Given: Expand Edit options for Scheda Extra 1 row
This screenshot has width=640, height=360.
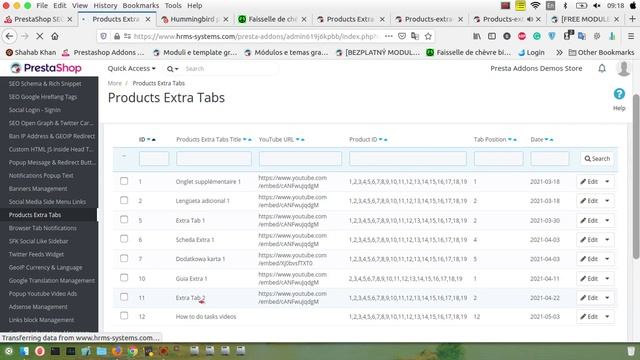Looking at the screenshot, I should 607,240.
